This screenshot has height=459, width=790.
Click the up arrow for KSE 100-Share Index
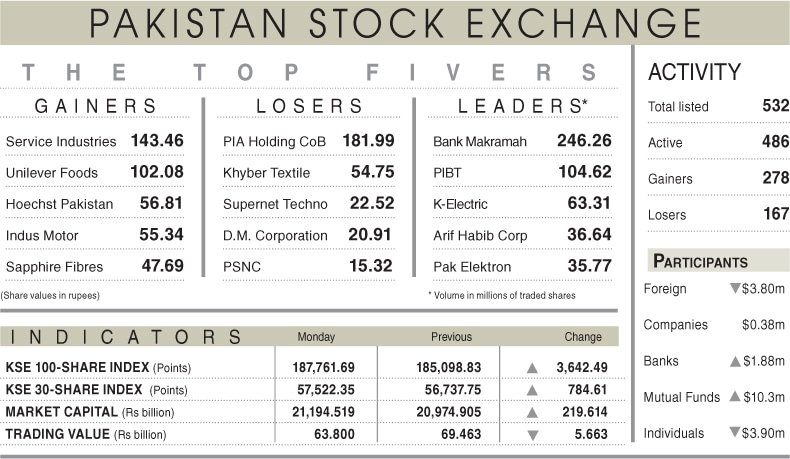[532, 367]
